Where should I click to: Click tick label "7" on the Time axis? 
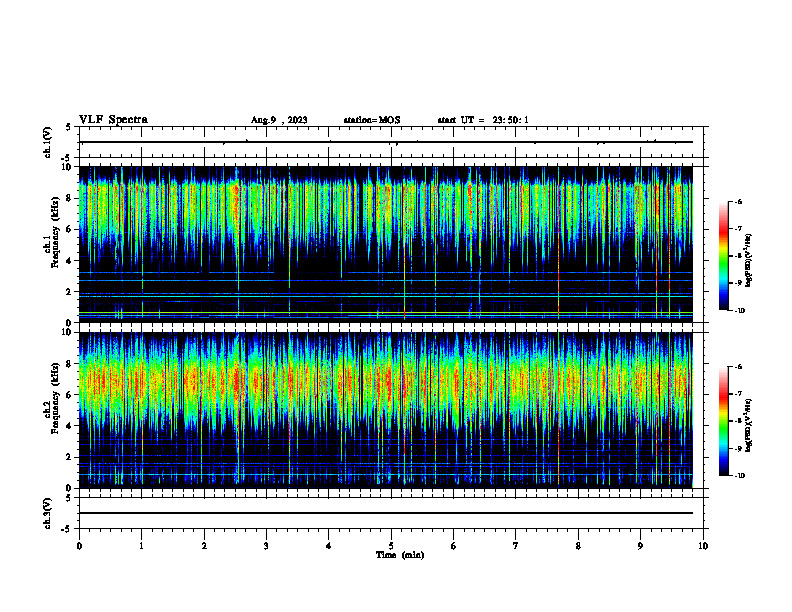pyautogui.click(x=516, y=546)
